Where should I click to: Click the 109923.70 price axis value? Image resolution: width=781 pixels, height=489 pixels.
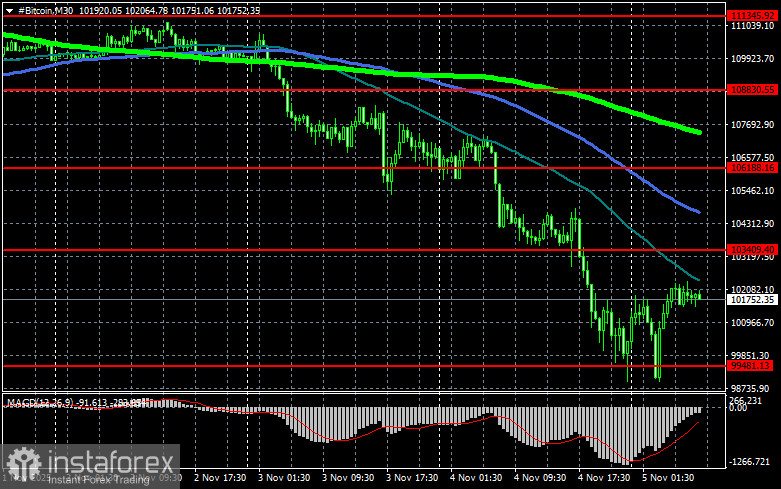[752, 59]
